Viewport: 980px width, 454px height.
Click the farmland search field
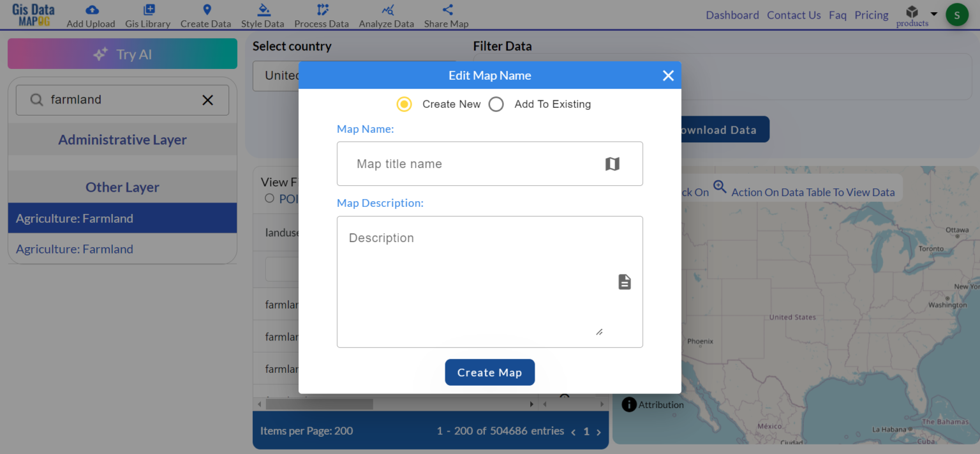121,100
